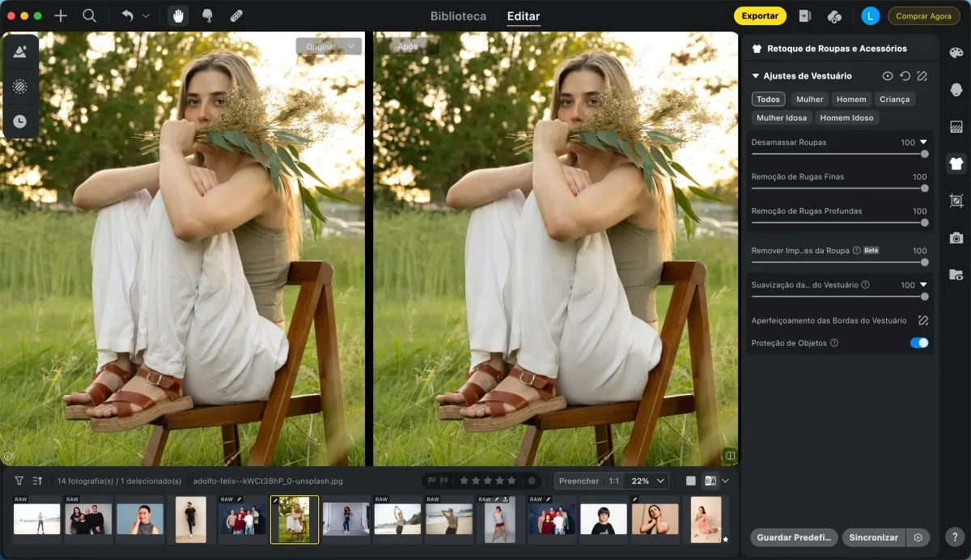
Task: Set the zoom to 1:1
Action: tap(614, 481)
